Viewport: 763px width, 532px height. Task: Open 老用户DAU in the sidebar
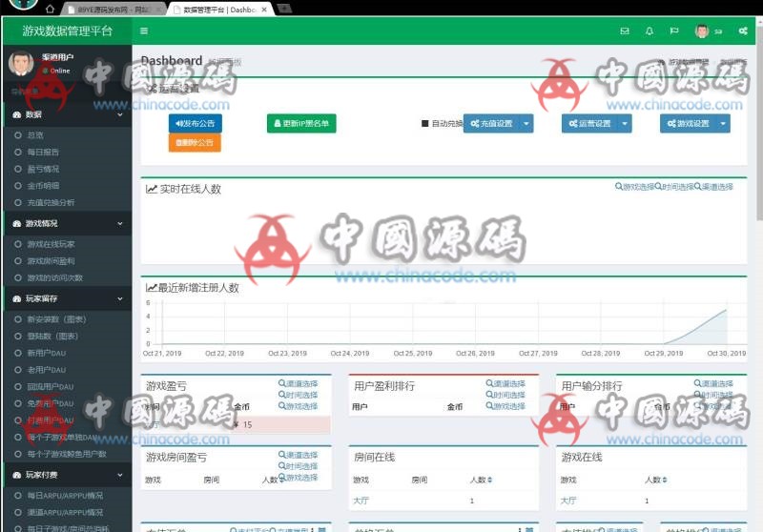pos(46,370)
